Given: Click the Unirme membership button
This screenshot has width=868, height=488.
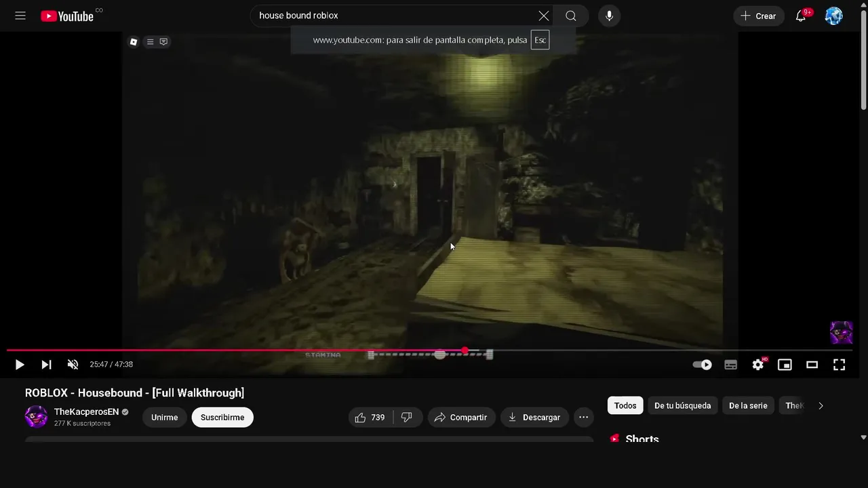Looking at the screenshot, I should [164, 418].
